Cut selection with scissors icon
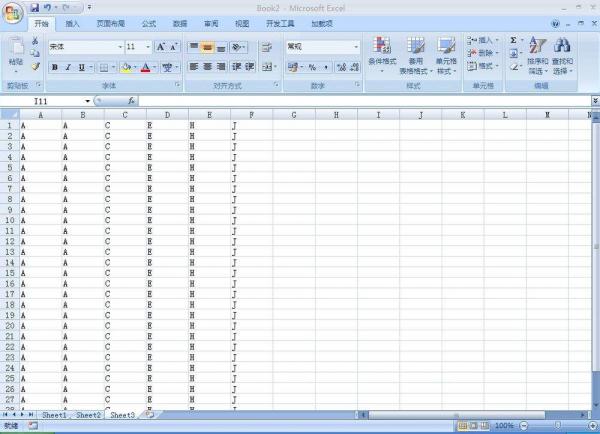The width and height of the screenshot is (600, 434). click(x=35, y=41)
